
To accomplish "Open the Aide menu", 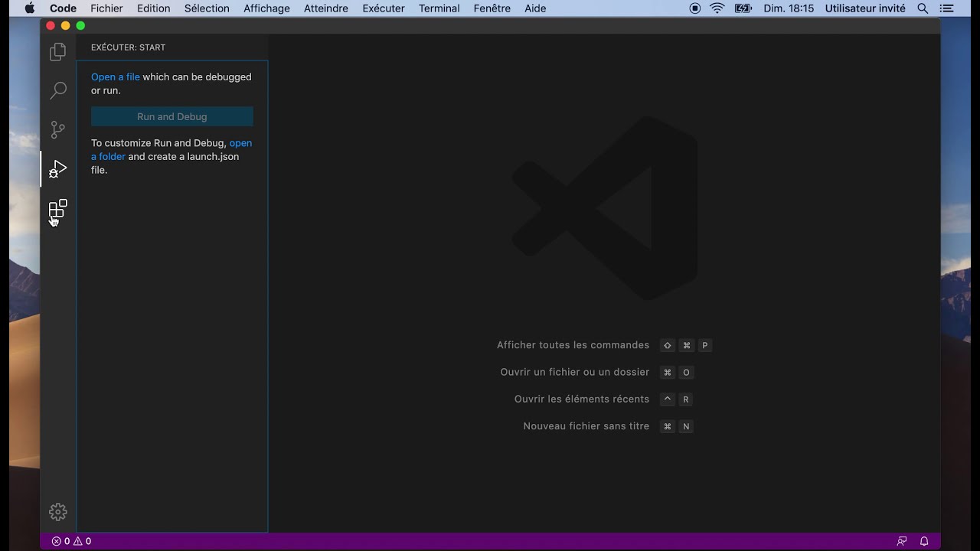I will coord(535,8).
